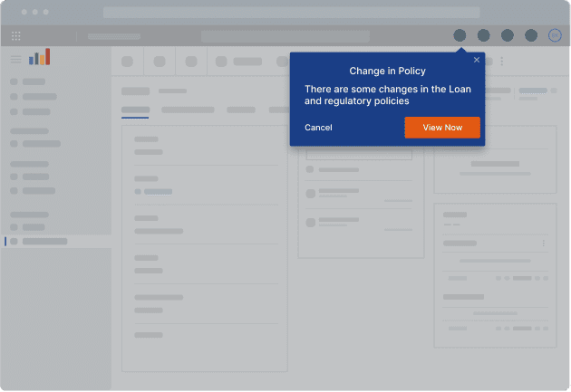Dismiss the popup with Cancel
Screen dimensions: 571x392
[x=318, y=128]
